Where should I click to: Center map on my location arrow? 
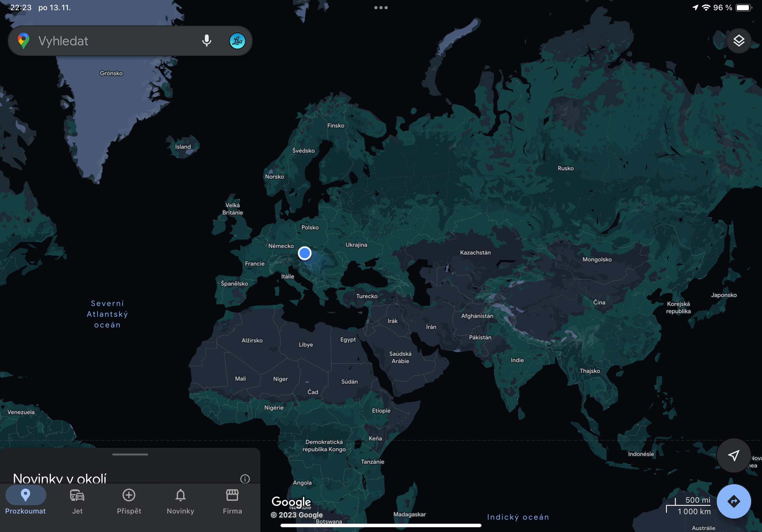click(x=734, y=455)
